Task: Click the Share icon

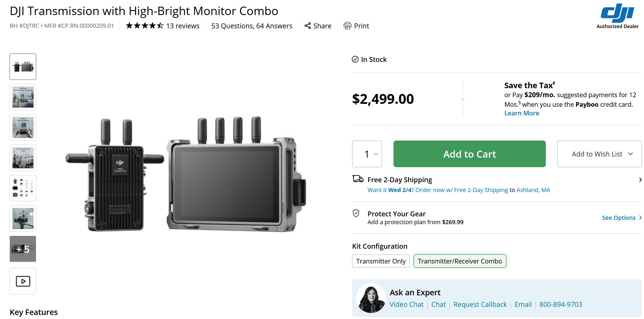Action: (308, 26)
